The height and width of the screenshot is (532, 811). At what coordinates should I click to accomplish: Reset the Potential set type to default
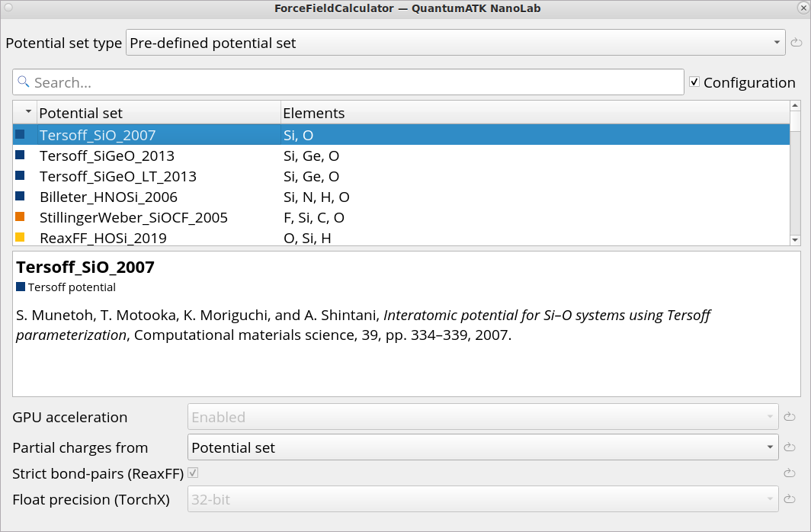click(796, 43)
